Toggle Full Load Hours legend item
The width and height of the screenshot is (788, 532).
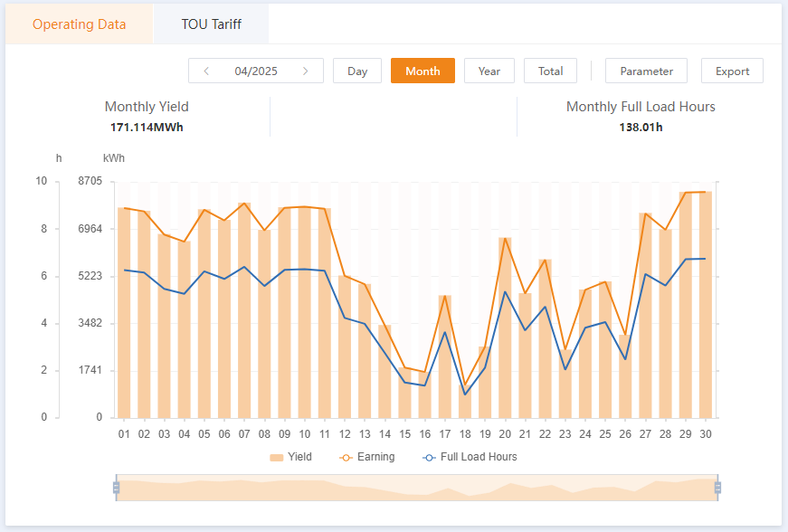pos(470,457)
